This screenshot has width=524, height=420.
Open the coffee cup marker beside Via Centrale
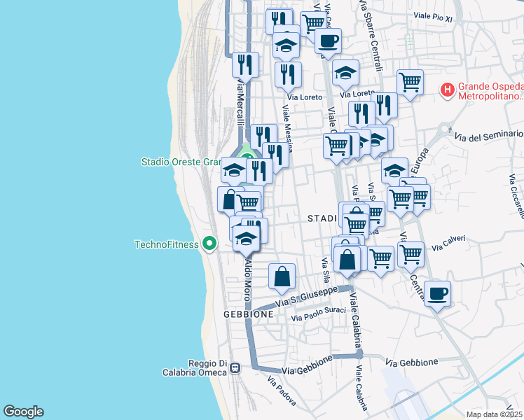pyautogui.click(x=437, y=293)
